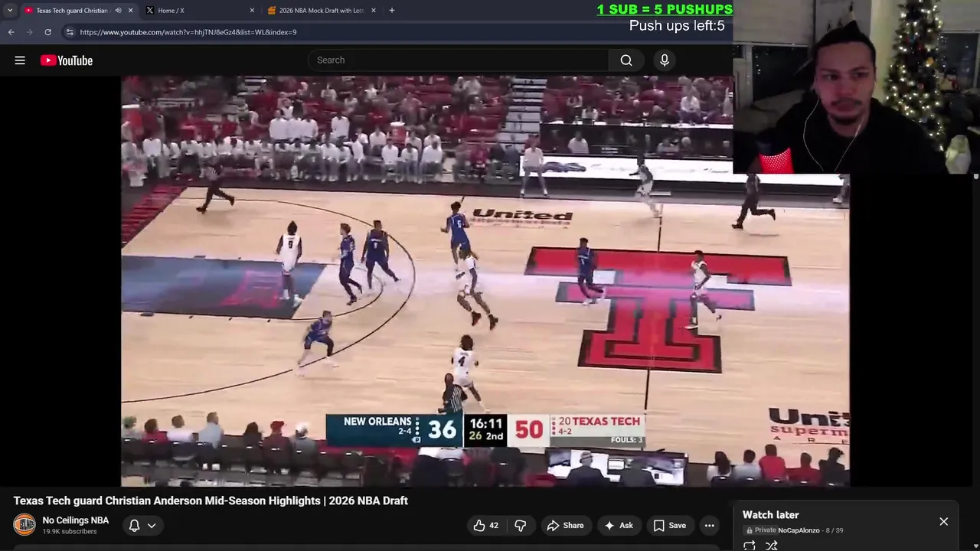Dislike the video with thumbs down

(521, 526)
